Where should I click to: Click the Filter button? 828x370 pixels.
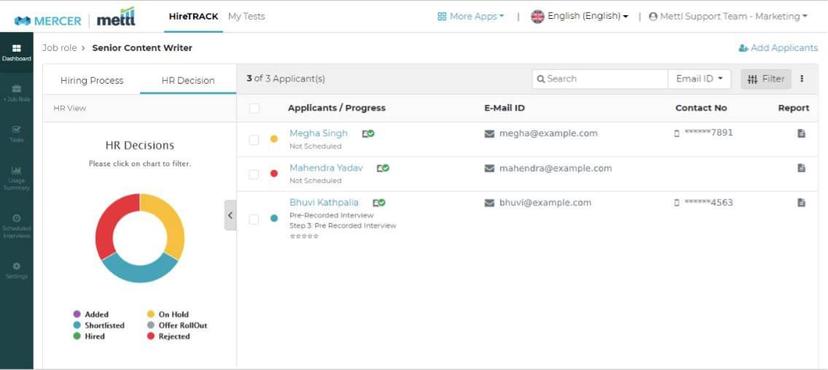[x=766, y=79]
